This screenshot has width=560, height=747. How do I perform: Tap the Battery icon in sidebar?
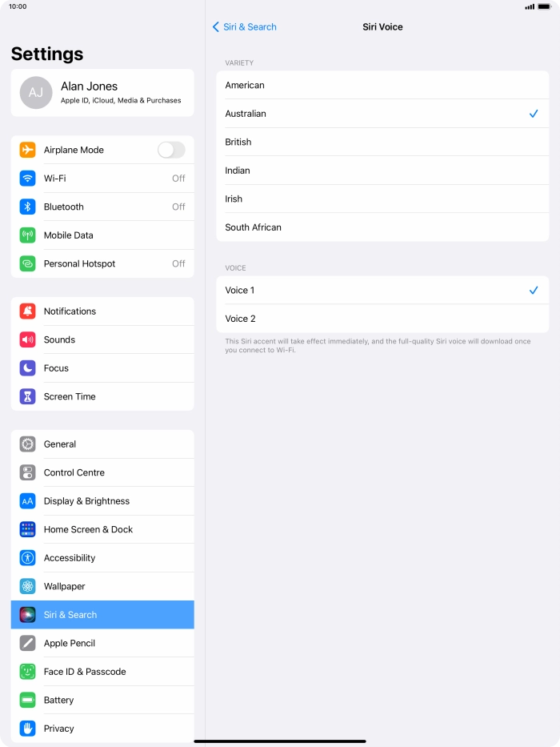28,700
